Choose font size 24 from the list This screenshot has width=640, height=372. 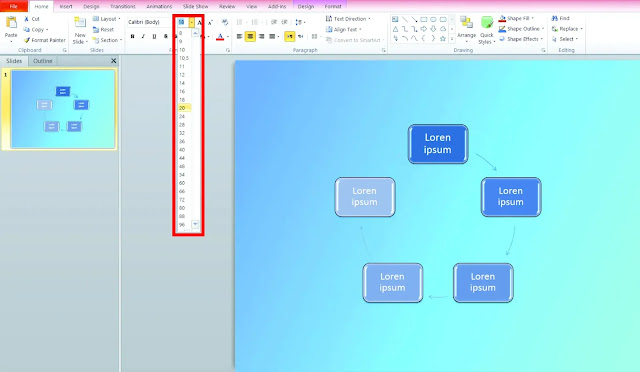click(182, 116)
